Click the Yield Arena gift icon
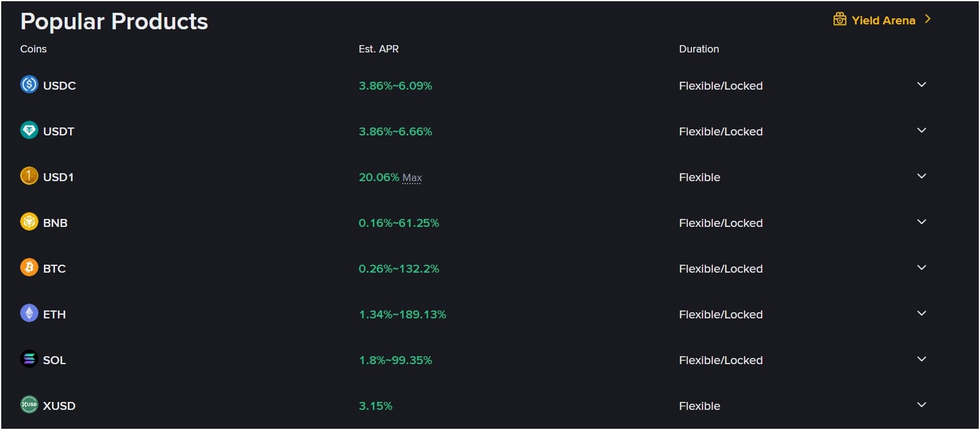Image resolution: width=980 pixels, height=430 pixels. pyautogui.click(x=841, y=20)
